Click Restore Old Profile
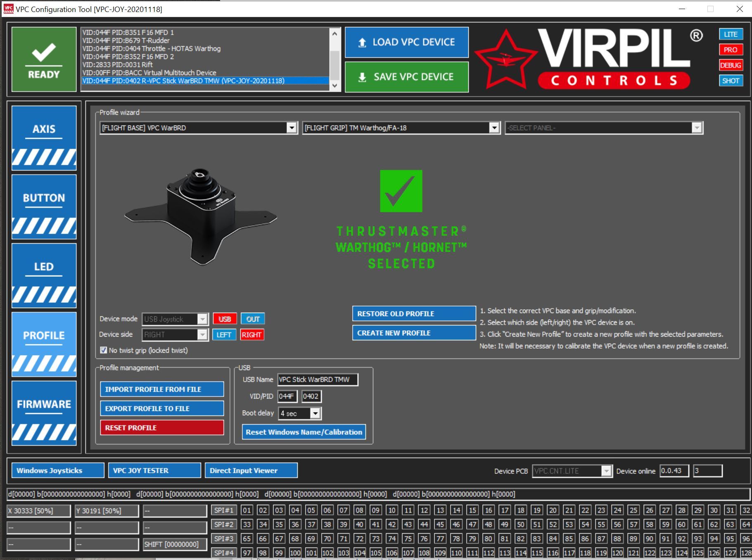The image size is (752, 560). pyautogui.click(x=414, y=313)
